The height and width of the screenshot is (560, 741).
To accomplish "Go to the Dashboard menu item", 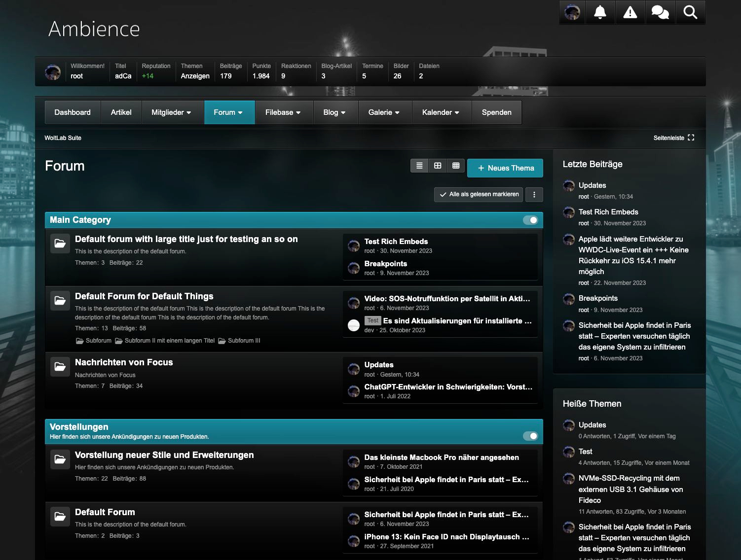I will (x=73, y=112).
